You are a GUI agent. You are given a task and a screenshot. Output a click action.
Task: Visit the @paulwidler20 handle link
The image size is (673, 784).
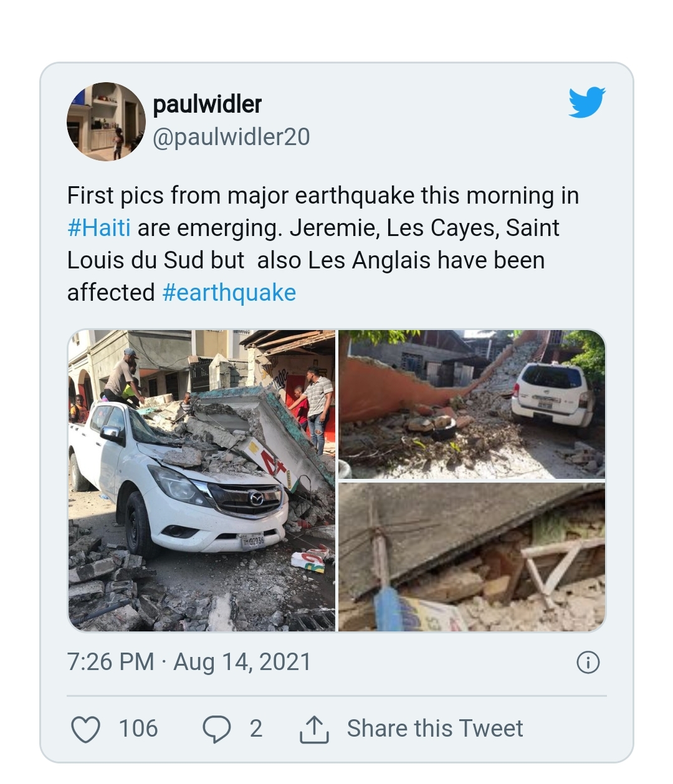pos(231,137)
